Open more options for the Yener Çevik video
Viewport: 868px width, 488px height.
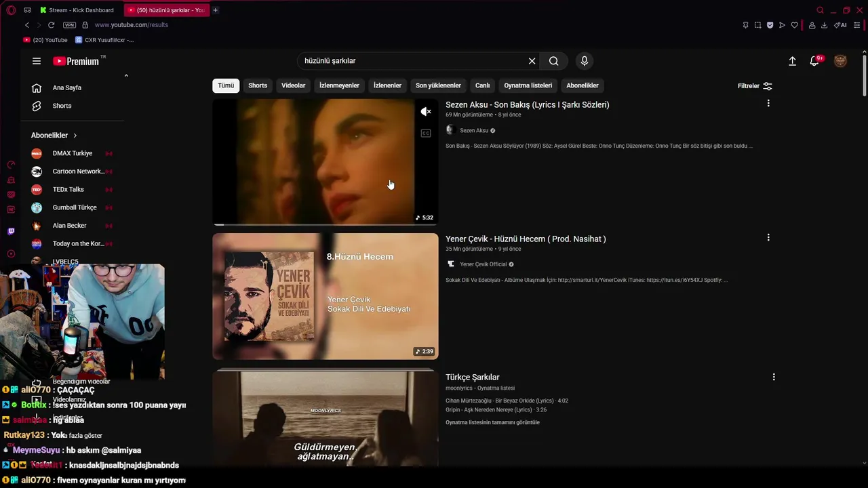(768, 237)
